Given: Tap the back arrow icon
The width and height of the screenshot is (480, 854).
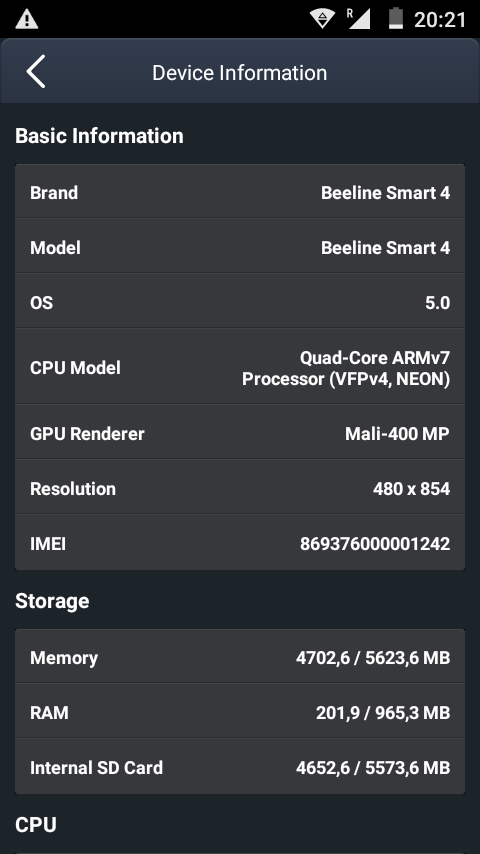Looking at the screenshot, I should tap(36, 71).
